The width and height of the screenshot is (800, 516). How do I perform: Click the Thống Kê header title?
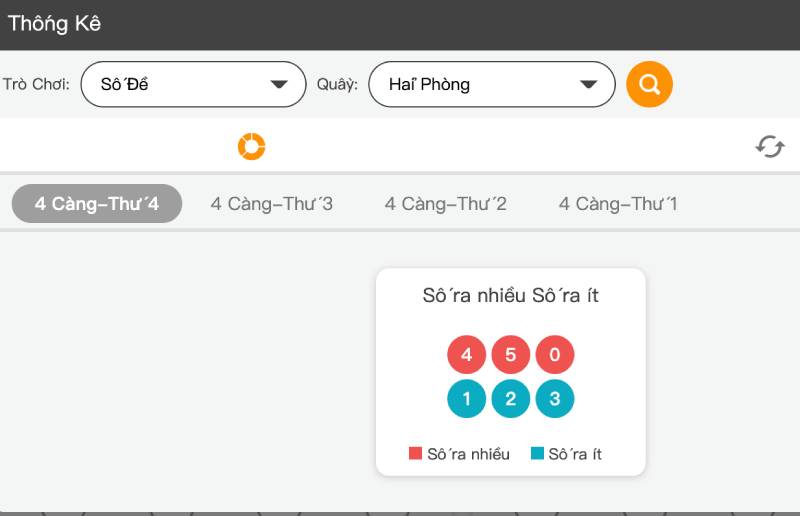(55, 24)
